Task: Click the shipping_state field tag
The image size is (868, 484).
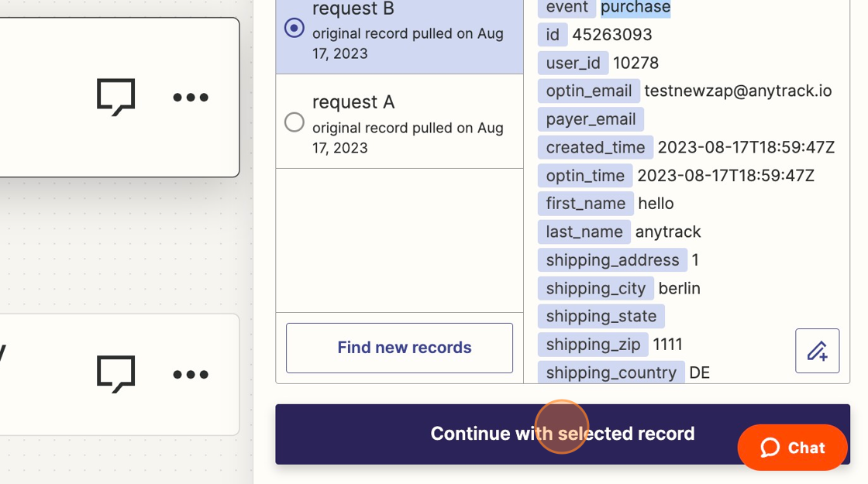Action: tap(601, 316)
